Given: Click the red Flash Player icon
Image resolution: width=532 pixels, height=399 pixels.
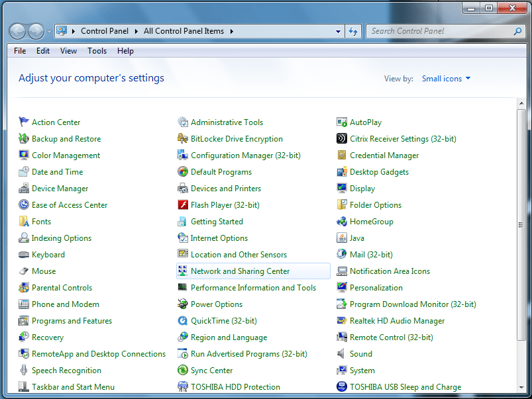Looking at the screenshot, I should 183,204.
